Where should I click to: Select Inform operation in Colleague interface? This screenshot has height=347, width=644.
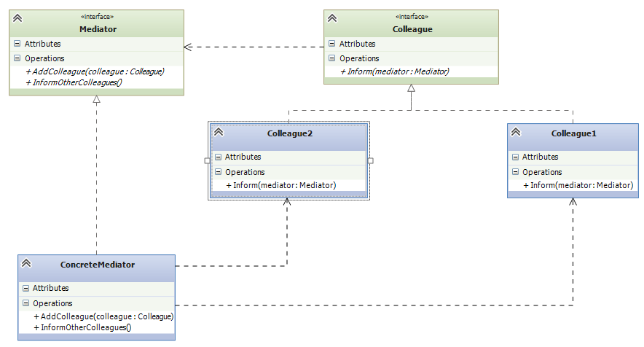pyautogui.click(x=394, y=71)
